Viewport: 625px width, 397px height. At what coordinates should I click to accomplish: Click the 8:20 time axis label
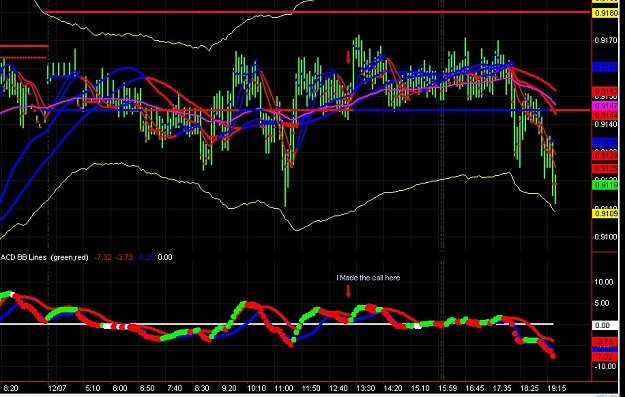click(x=10, y=388)
